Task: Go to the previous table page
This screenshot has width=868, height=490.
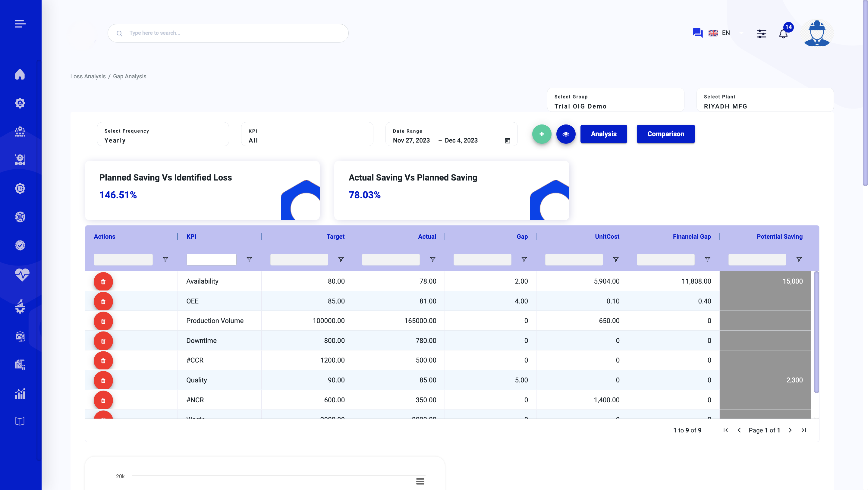Action: 739,430
